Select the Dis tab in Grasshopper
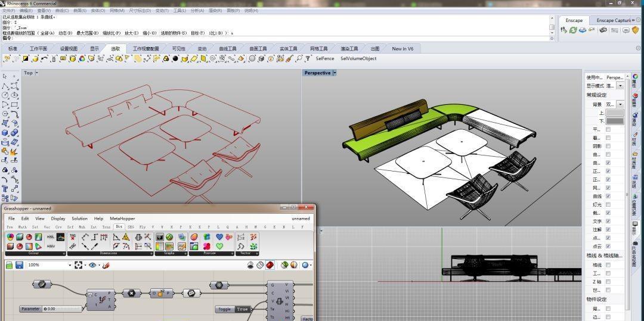The image size is (644, 321). tap(119, 226)
